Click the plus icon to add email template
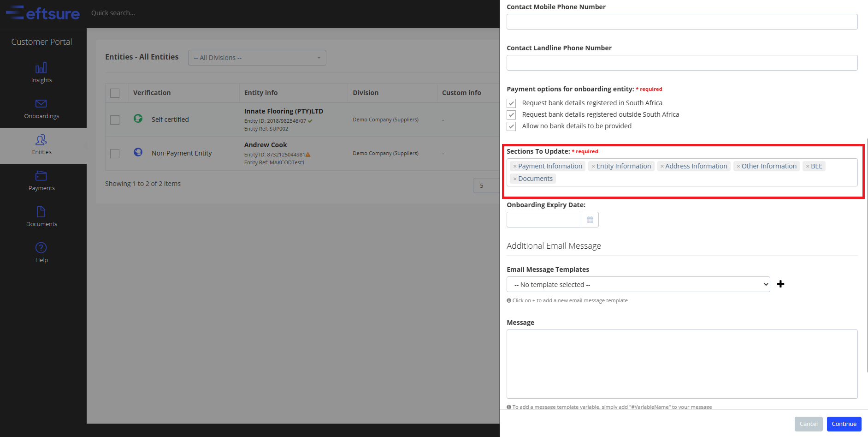 (x=780, y=284)
